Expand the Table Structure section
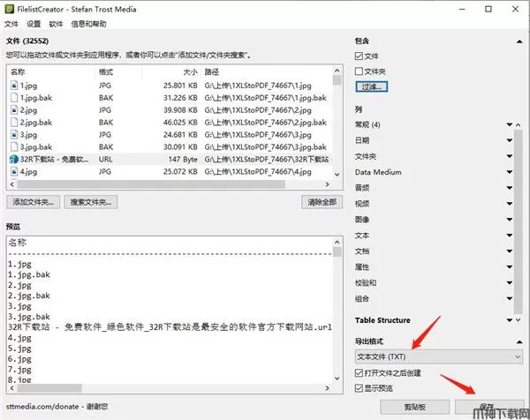Image resolution: width=530 pixels, height=420 pixels. click(510, 320)
